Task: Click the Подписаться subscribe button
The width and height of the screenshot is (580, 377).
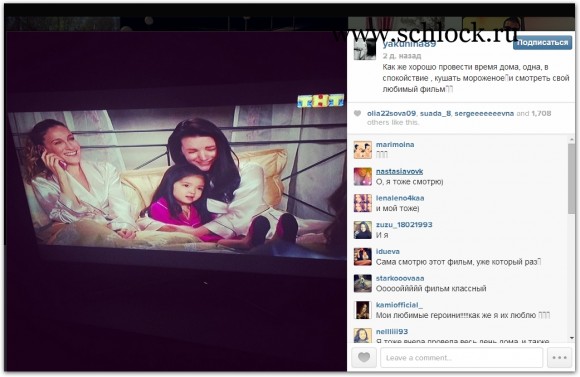Action: click(x=542, y=43)
